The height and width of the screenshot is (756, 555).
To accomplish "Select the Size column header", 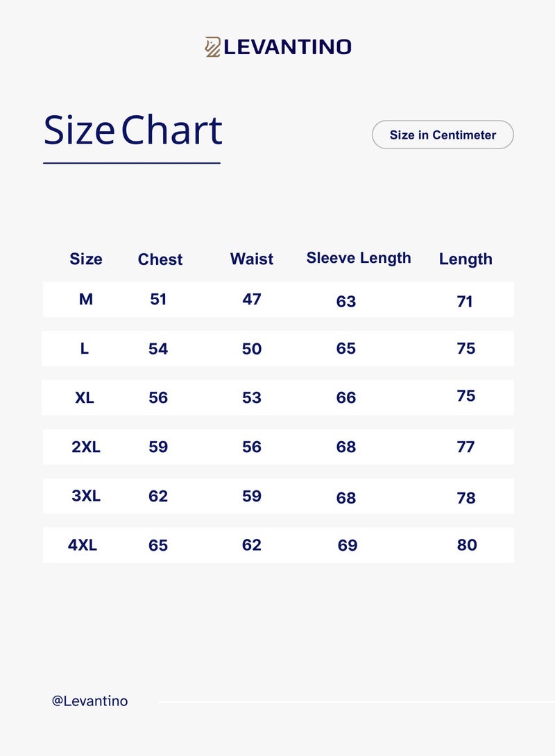I will [x=86, y=259].
